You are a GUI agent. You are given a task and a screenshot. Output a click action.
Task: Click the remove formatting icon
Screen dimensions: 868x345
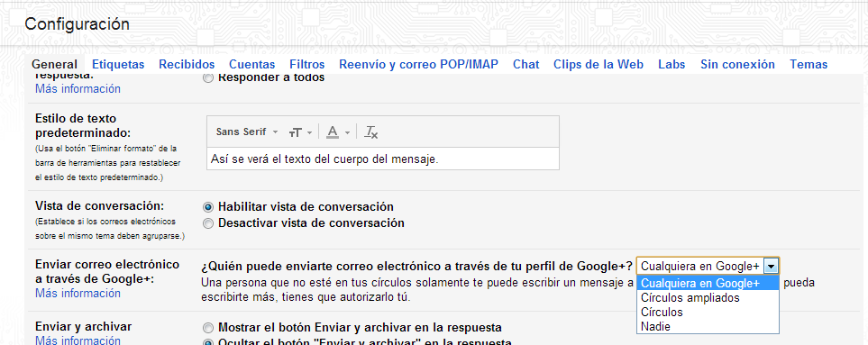[370, 132]
